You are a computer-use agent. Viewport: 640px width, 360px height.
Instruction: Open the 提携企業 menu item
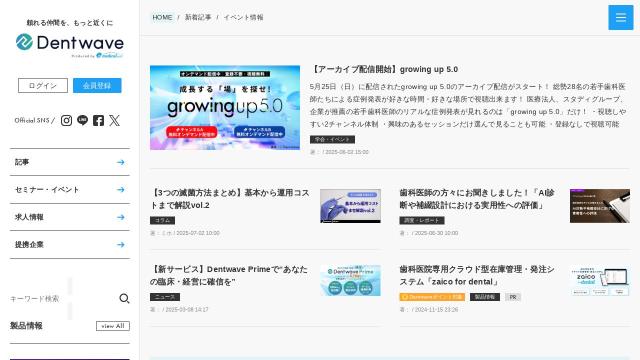point(70,244)
